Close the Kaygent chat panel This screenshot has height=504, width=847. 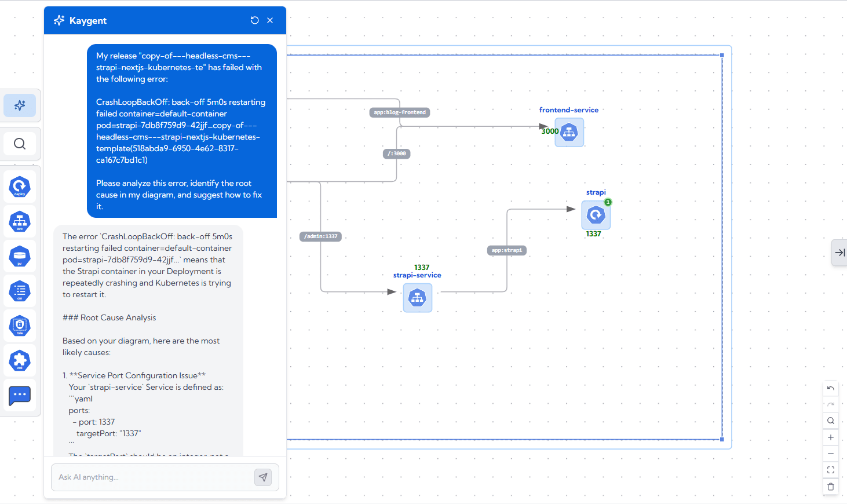click(270, 20)
